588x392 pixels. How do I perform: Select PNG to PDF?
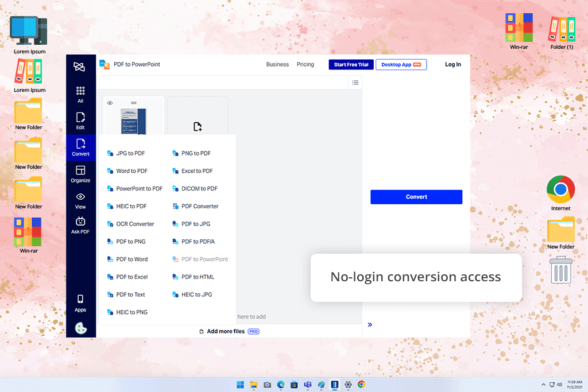[x=192, y=153]
